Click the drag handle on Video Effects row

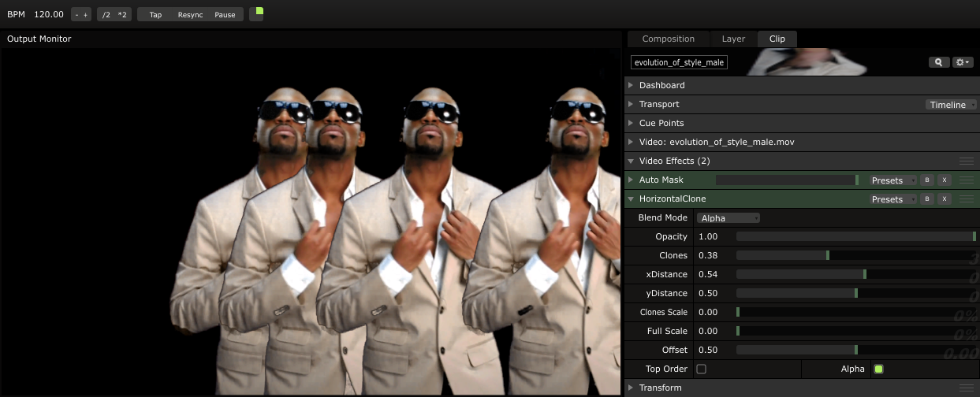[x=966, y=161]
